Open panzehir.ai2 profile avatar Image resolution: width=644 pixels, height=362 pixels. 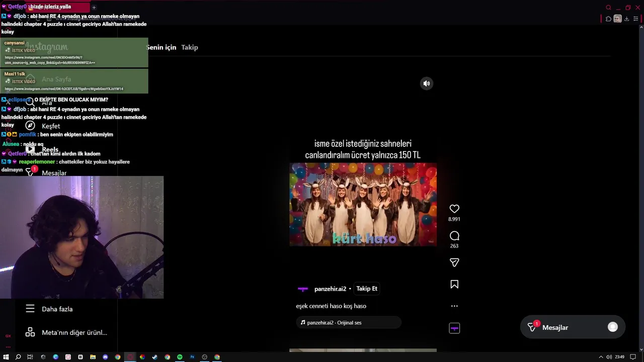(303, 289)
